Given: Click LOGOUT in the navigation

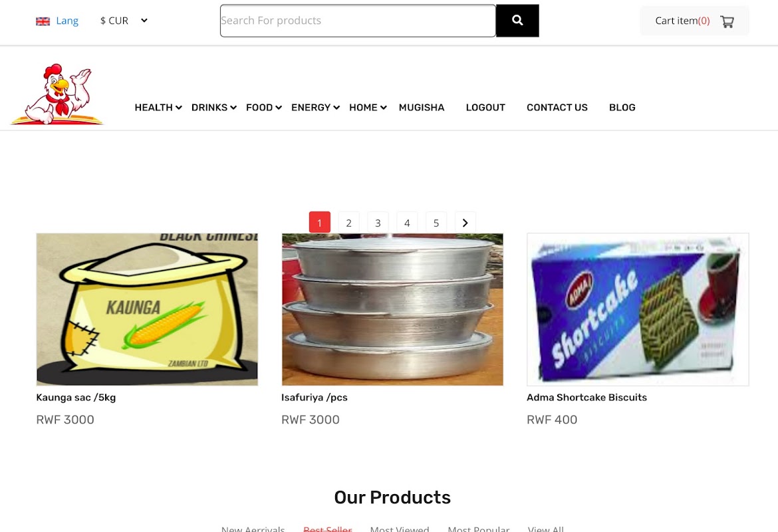Looking at the screenshot, I should coord(485,107).
